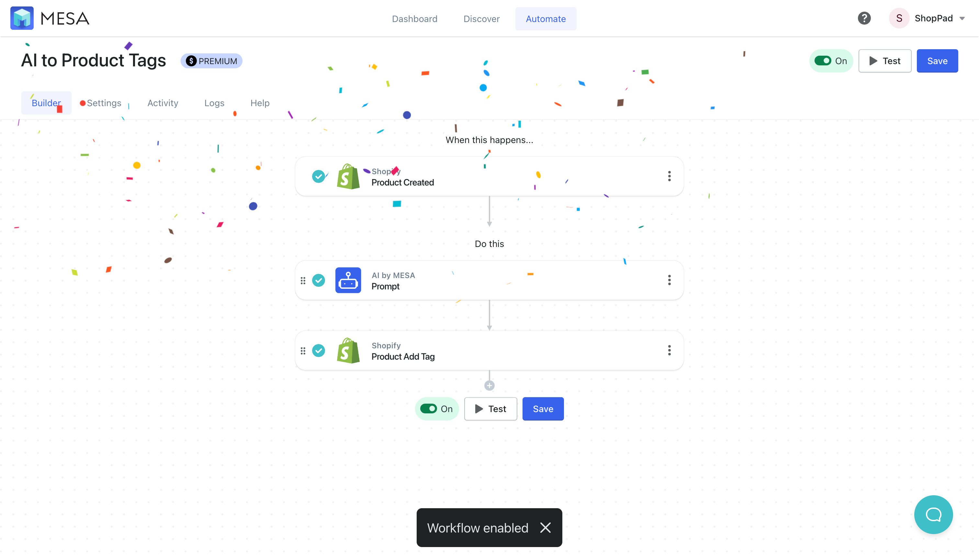Click the AI by MESA label

click(393, 275)
